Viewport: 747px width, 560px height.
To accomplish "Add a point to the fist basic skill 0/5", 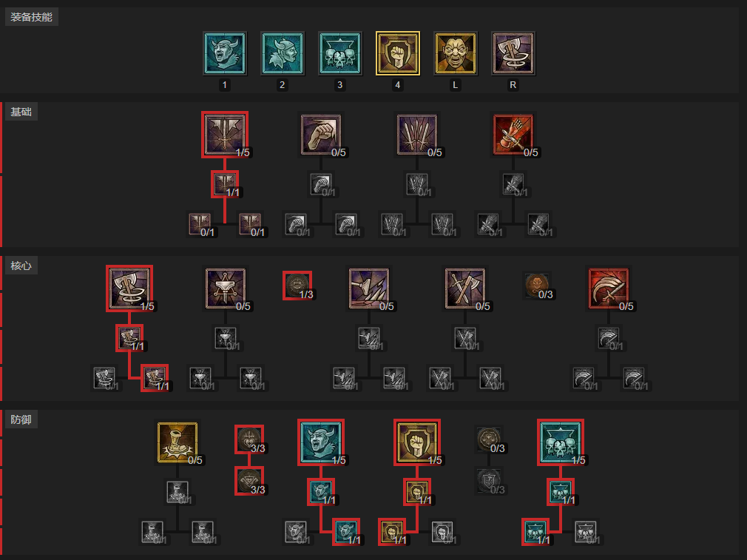I will coord(321,135).
